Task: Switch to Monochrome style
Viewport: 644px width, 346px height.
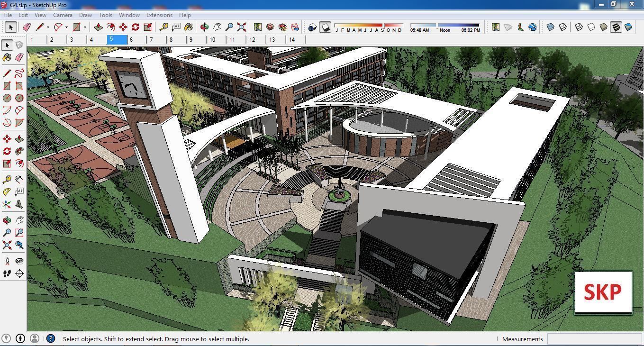Action: tap(628, 27)
